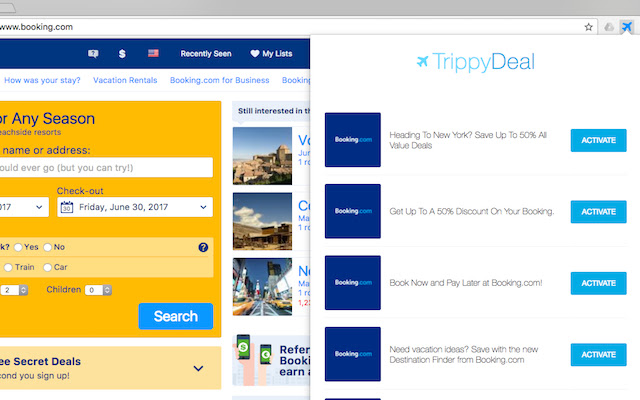
Task: Open Vacation Rentals link
Action: pos(125,80)
